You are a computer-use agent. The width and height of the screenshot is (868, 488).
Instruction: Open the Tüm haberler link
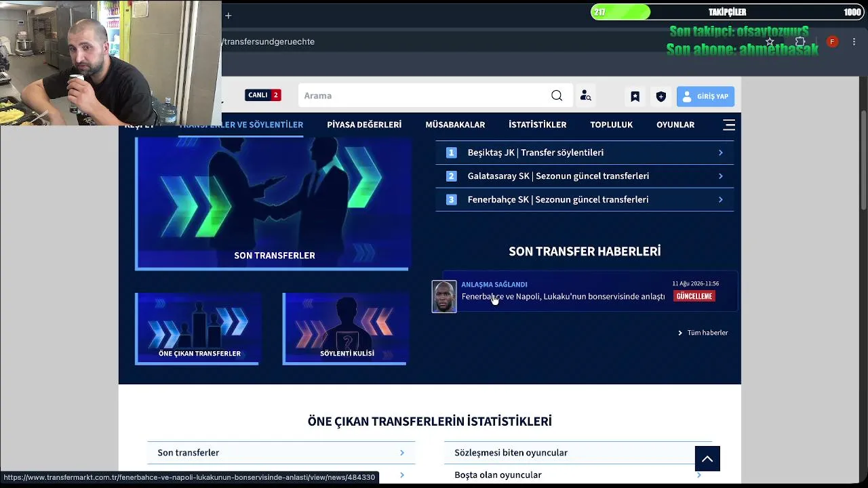click(703, 333)
